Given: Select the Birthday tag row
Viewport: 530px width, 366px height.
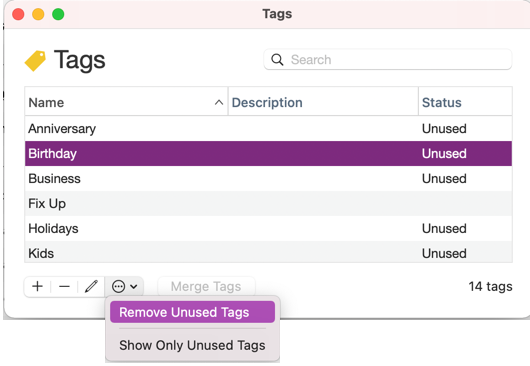Looking at the screenshot, I should coord(268,153).
